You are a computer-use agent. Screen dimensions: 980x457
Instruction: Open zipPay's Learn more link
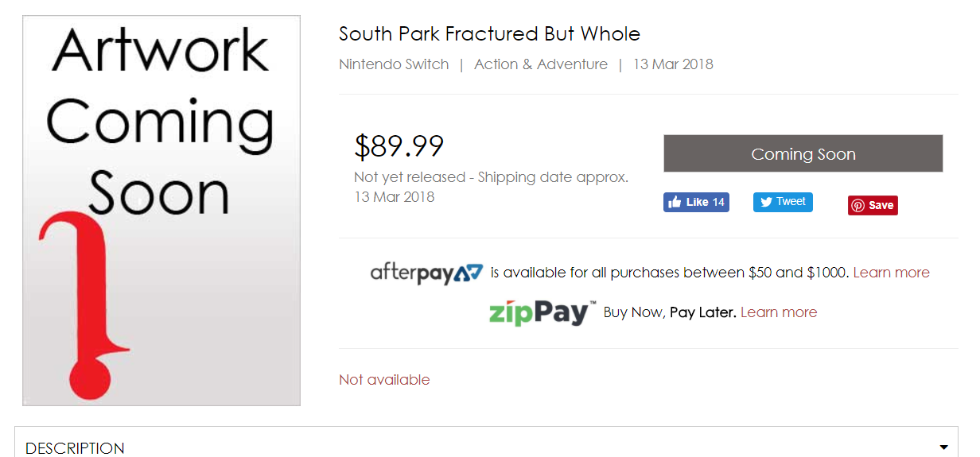[779, 312]
